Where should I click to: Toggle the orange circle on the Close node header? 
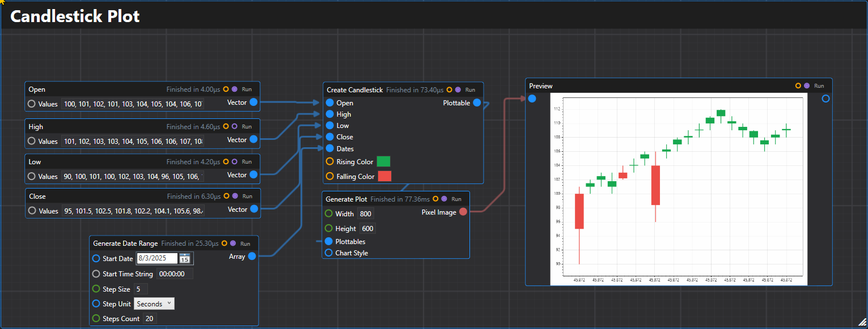click(x=226, y=196)
